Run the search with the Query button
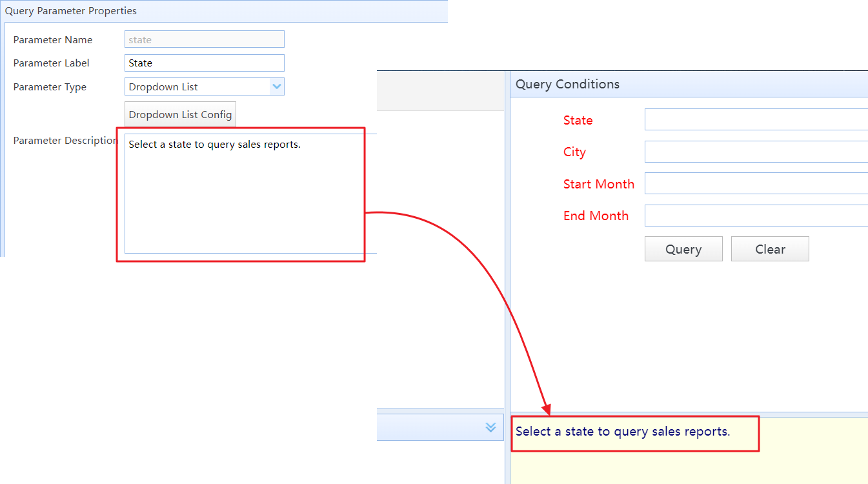This screenshot has width=868, height=484. point(683,249)
